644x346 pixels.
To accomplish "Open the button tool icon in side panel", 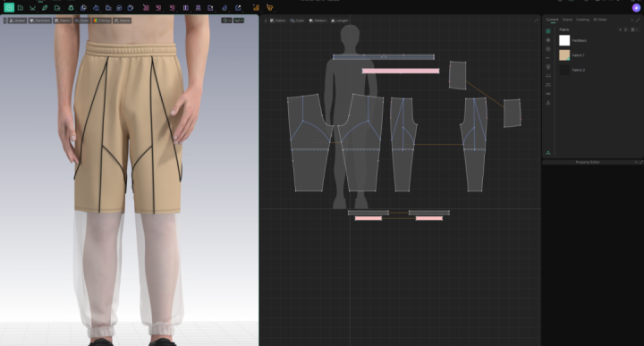I will 548,49.
